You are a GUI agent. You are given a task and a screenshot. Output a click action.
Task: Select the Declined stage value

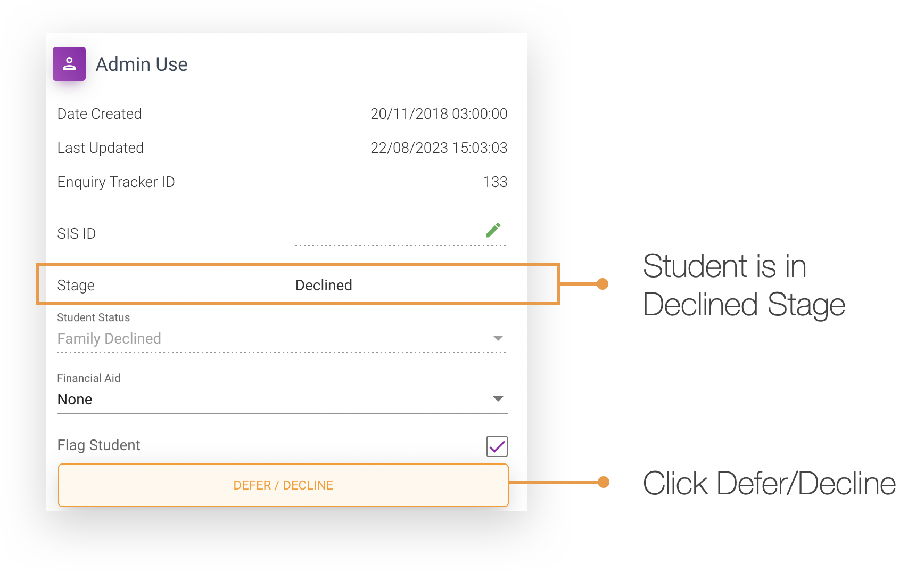point(323,285)
